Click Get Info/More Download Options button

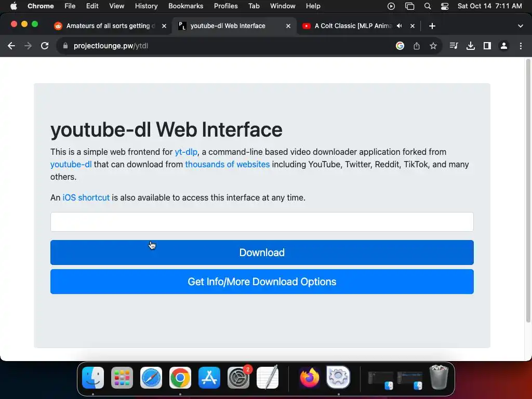(262, 282)
